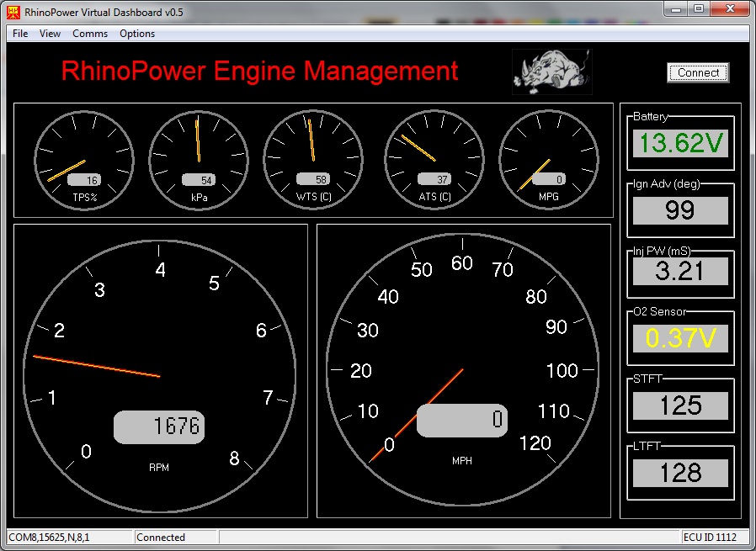Click the WTS readout value 58
The height and width of the screenshot is (551, 756).
313,179
